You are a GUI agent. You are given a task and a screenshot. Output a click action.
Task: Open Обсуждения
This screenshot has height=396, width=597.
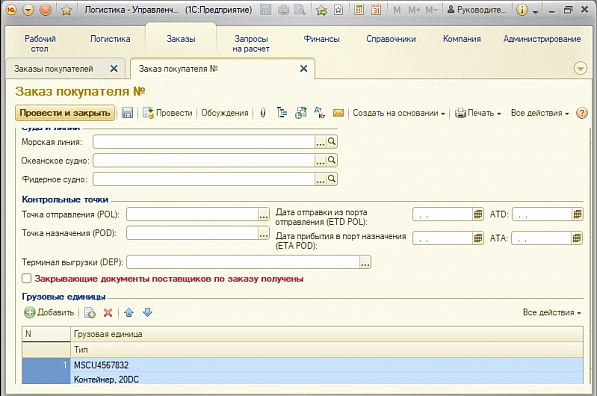tap(225, 113)
